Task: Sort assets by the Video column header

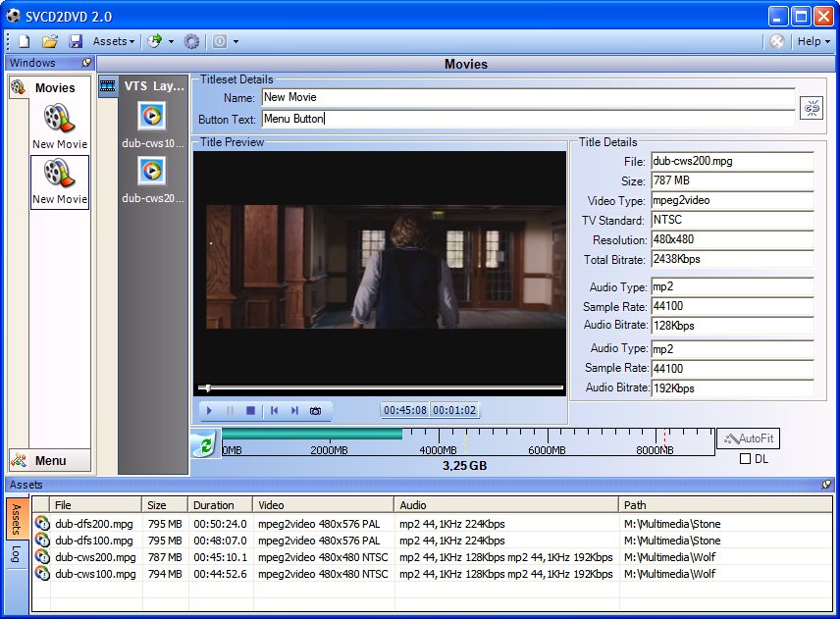Action: pyautogui.click(x=323, y=505)
